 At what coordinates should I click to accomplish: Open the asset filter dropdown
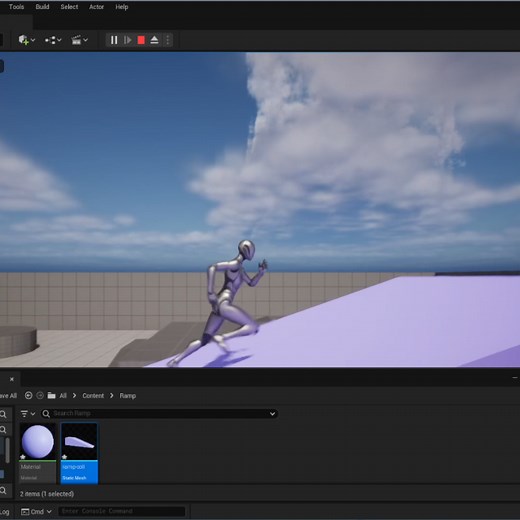(27, 414)
